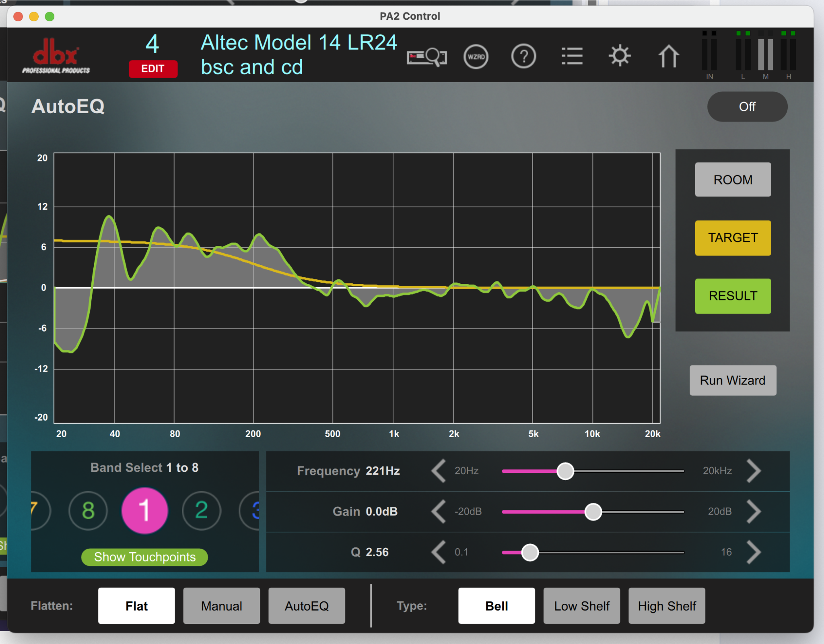Image resolution: width=824 pixels, height=644 pixels.
Task: Toggle the TARGET curve display
Action: click(x=733, y=238)
